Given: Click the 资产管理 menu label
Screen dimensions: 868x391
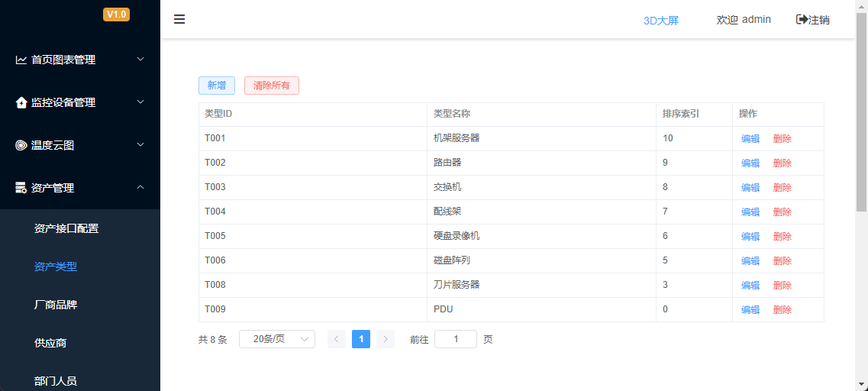Looking at the screenshot, I should (x=53, y=188).
